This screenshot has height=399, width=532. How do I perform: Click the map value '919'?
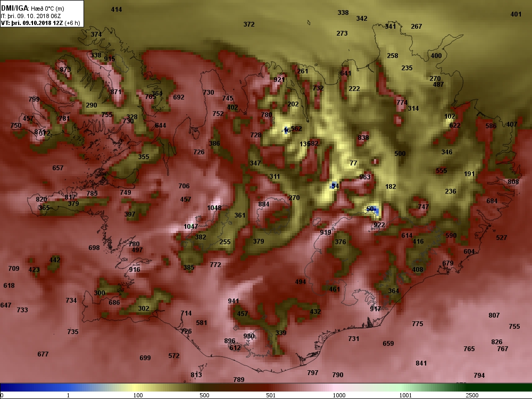[326, 232]
